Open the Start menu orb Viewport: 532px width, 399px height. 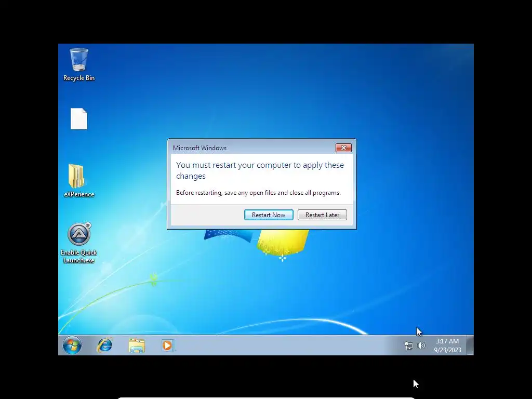click(72, 345)
